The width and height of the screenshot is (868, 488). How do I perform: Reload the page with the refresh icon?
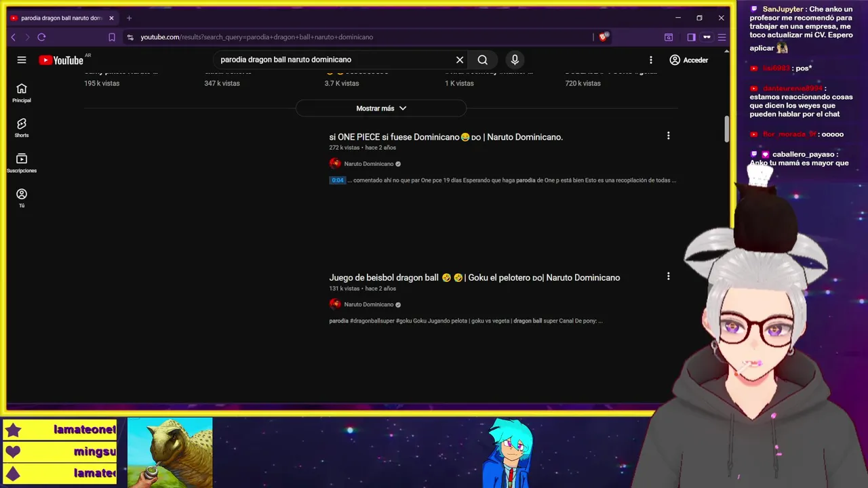[x=41, y=37]
